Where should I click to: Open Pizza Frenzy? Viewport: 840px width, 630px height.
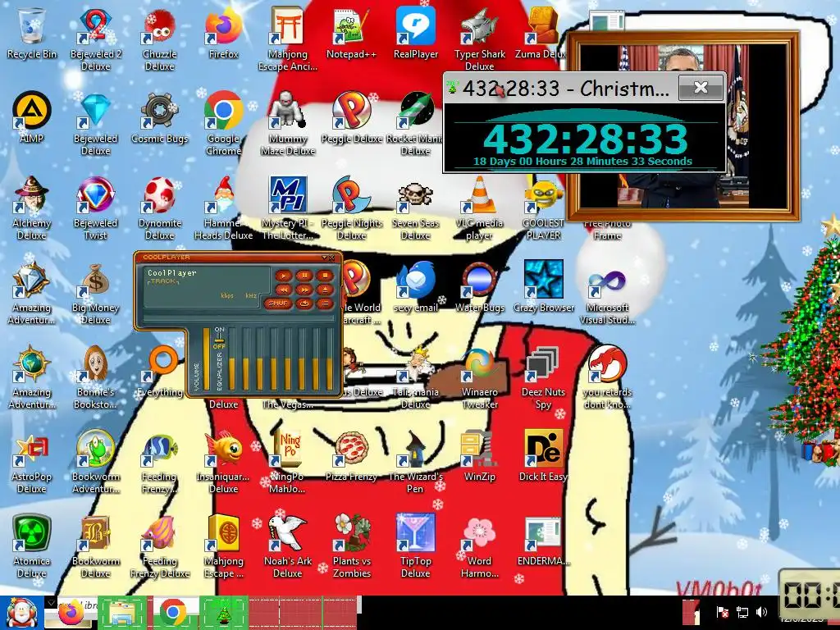[x=351, y=456]
